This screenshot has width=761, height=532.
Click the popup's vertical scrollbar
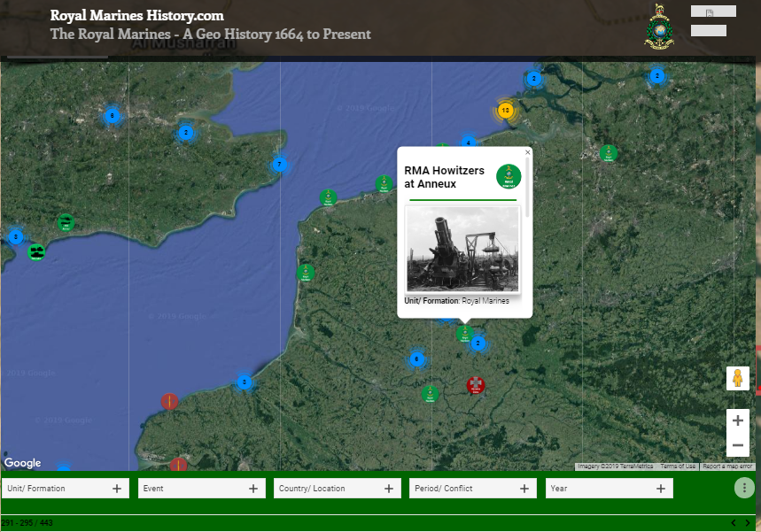point(526,187)
